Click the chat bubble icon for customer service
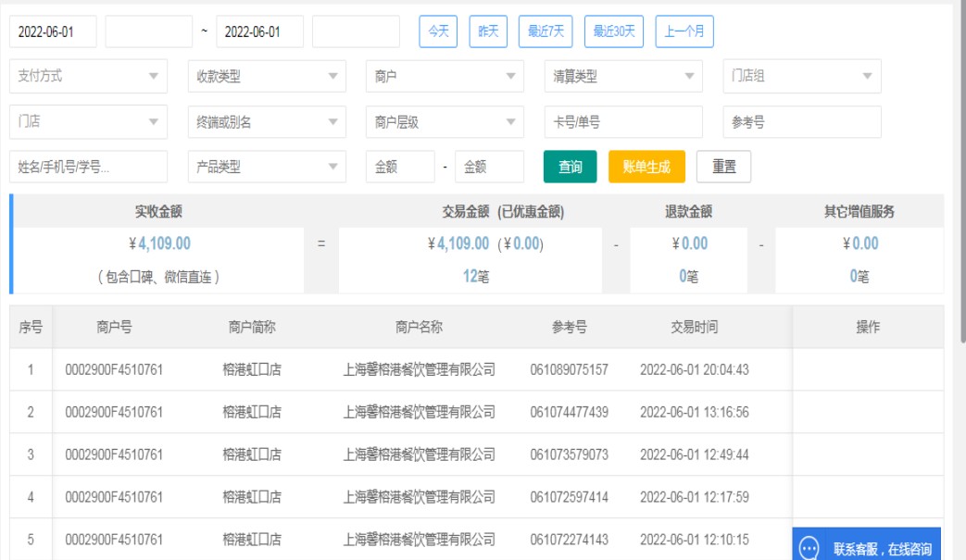The height and width of the screenshot is (560, 966). coord(809,548)
